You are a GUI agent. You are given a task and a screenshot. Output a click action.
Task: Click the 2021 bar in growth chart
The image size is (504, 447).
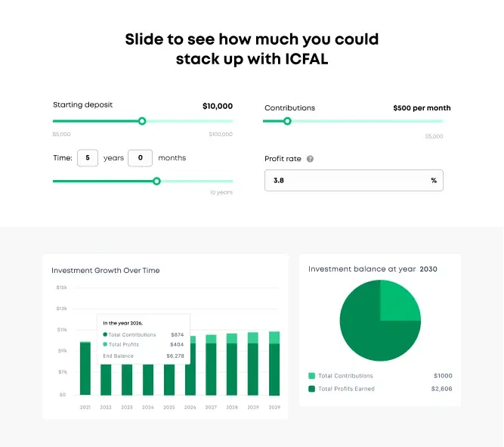click(85, 368)
